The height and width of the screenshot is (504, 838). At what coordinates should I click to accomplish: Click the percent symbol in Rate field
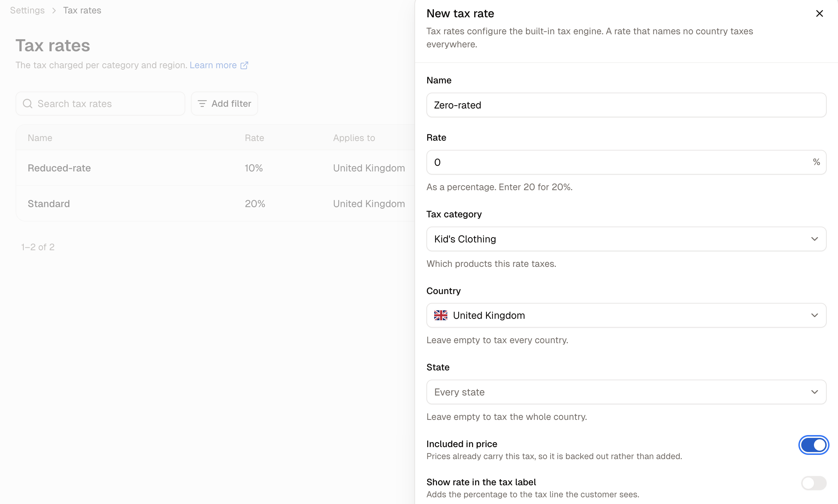click(816, 162)
